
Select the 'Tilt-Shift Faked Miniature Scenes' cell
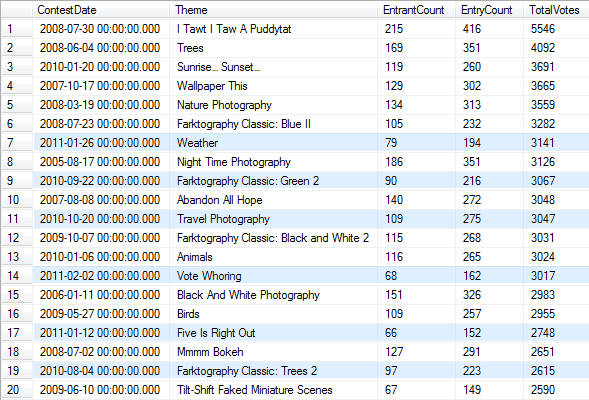point(273,390)
